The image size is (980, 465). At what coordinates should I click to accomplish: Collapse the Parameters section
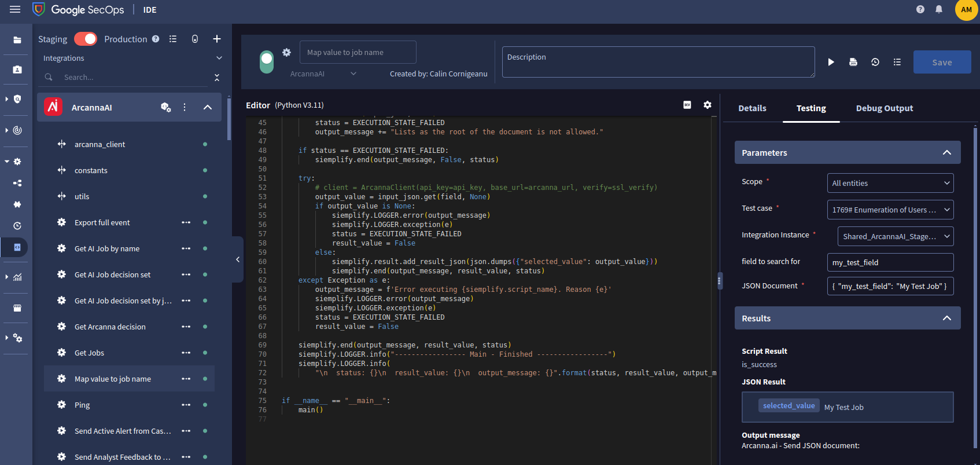pyautogui.click(x=947, y=152)
